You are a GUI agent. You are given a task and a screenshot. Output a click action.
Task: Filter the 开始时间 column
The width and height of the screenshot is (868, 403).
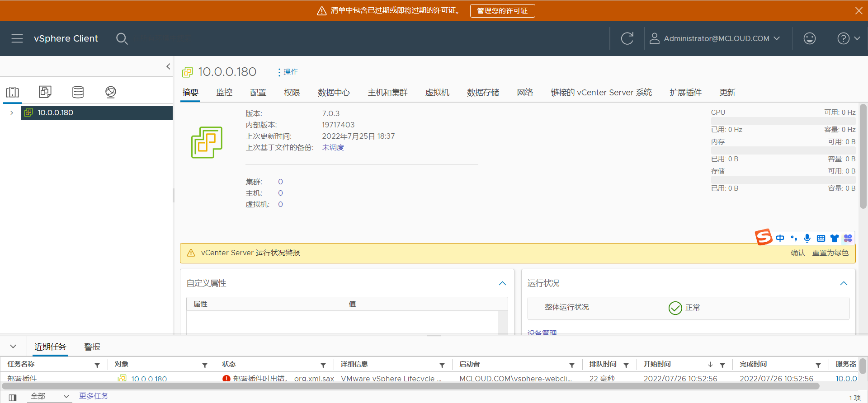click(x=722, y=365)
